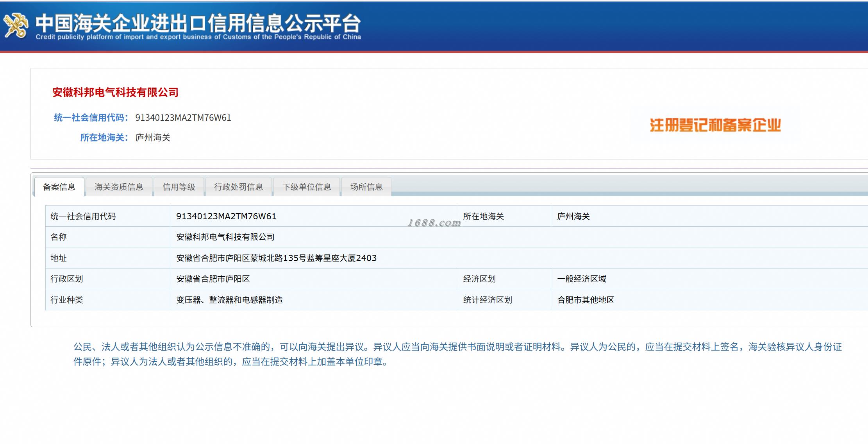Click the 注册登记和备案企业 status badge
The width and height of the screenshot is (868, 444).
tap(715, 125)
